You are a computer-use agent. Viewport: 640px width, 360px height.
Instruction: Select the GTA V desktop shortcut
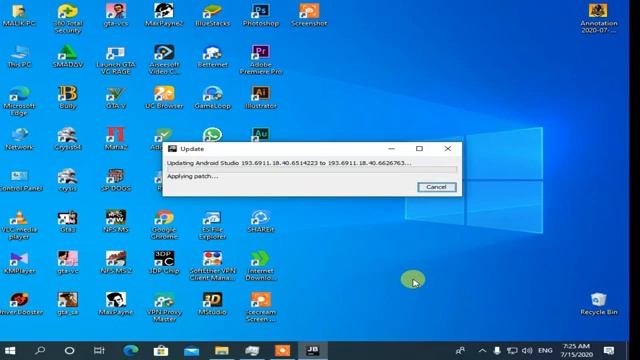click(116, 98)
